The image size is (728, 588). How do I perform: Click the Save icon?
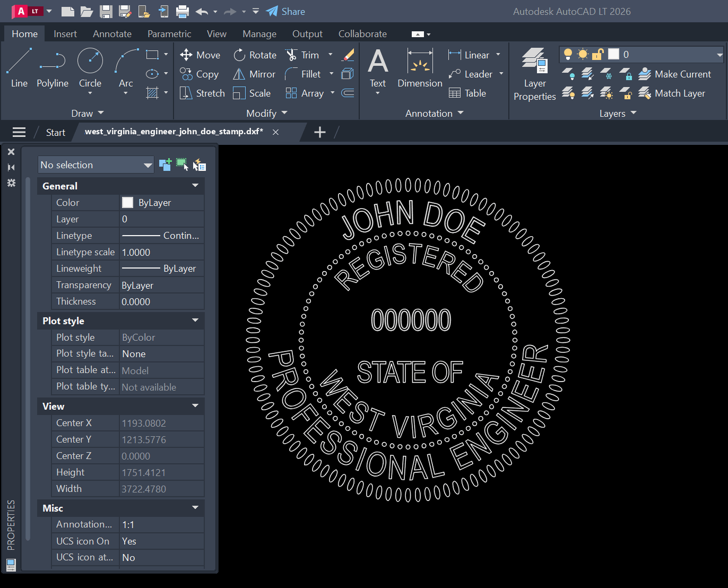(106, 11)
